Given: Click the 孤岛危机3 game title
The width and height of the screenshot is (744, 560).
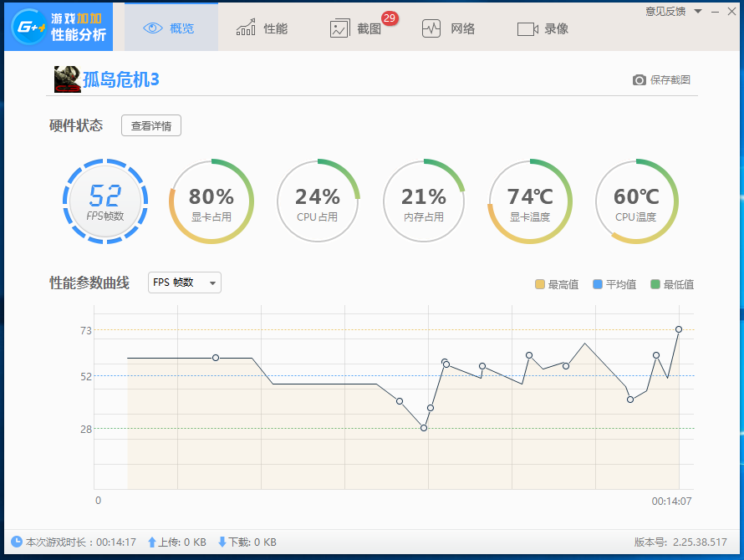Looking at the screenshot, I should 121,79.
